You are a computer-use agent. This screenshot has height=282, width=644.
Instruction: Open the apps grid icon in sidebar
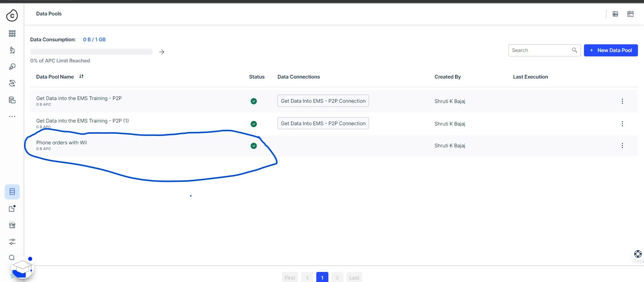click(x=12, y=33)
